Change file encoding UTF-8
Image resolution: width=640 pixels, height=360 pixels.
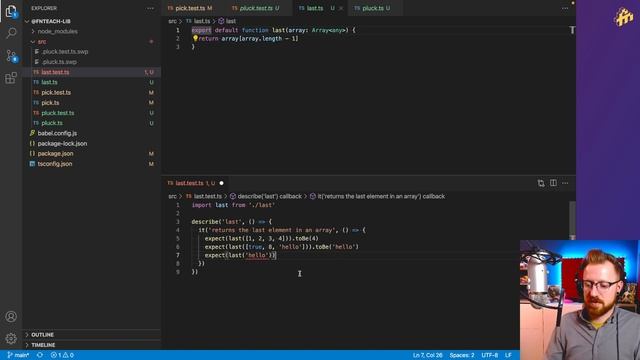(x=489, y=355)
